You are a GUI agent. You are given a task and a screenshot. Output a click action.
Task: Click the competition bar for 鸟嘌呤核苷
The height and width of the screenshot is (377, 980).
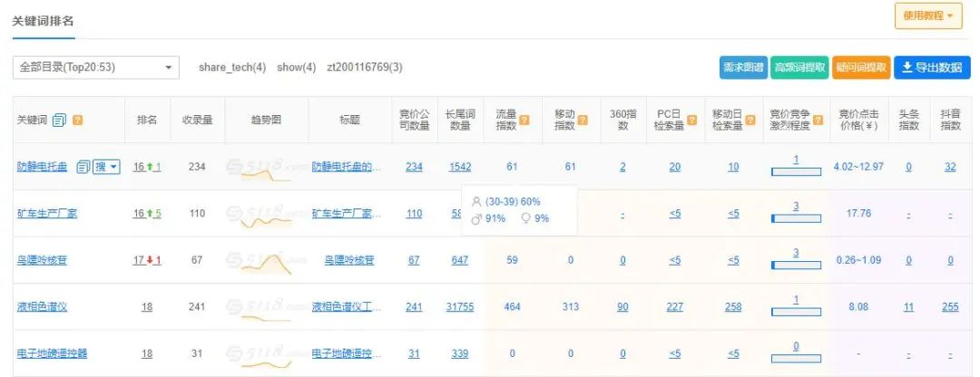click(797, 266)
